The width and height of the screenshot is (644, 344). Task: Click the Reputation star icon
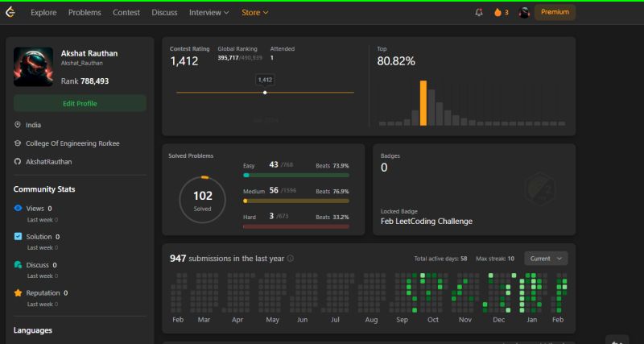click(x=18, y=292)
